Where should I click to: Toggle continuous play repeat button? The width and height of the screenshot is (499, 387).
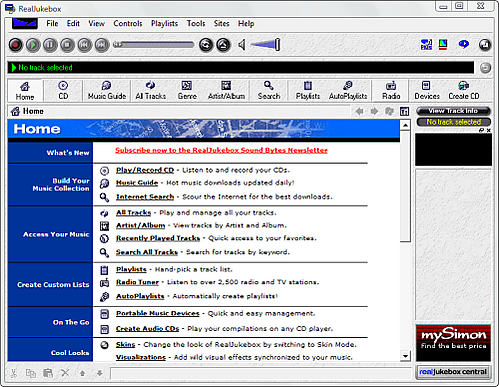(x=206, y=45)
